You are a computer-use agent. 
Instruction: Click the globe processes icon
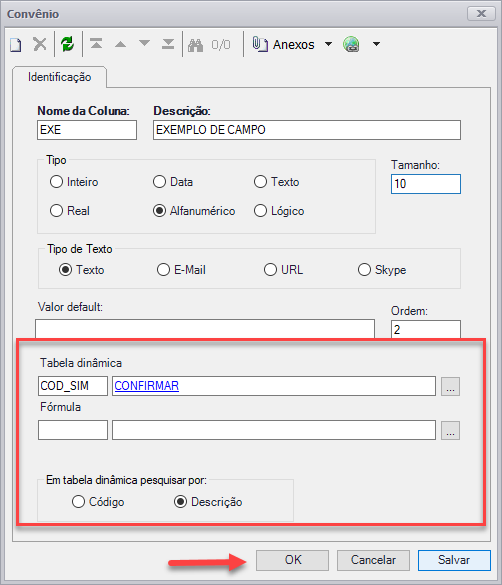[x=351, y=44]
